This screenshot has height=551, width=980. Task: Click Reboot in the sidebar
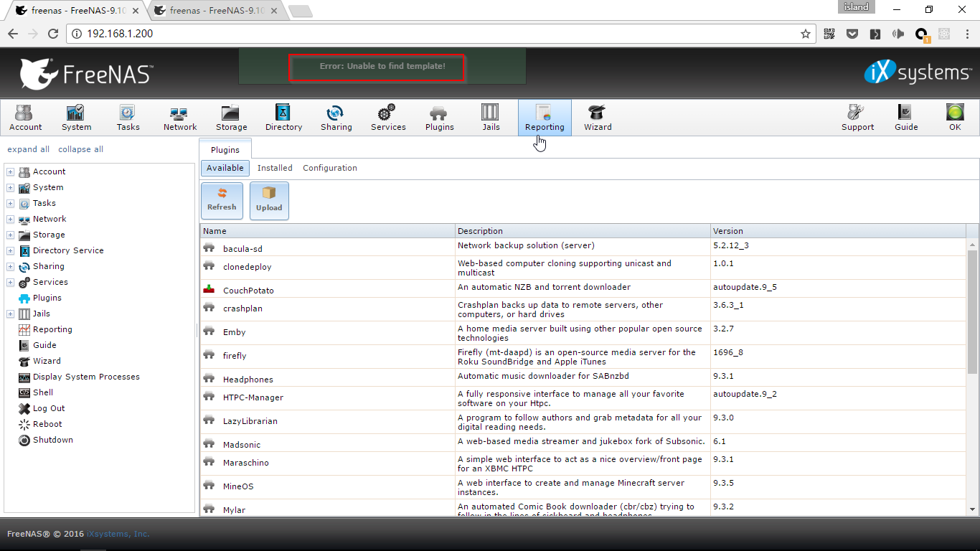pyautogui.click(x=47, y=424)
